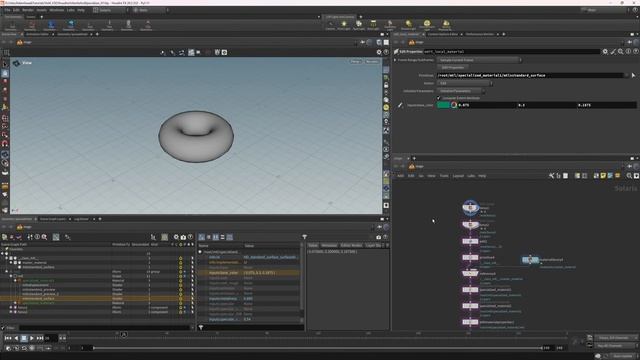Jump to first frame button
Viewport: 640px width, 360px height.
click(x=8, y=338)
